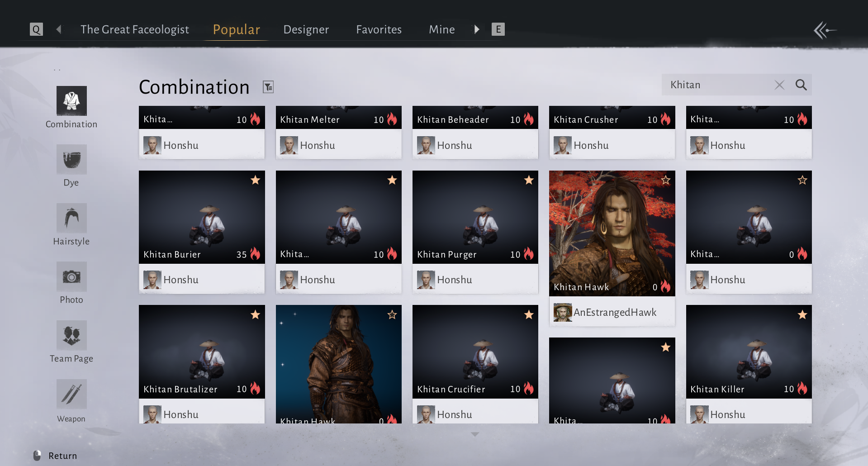Click Honshu avatar under Khitan Killer

tap(699, 414)
